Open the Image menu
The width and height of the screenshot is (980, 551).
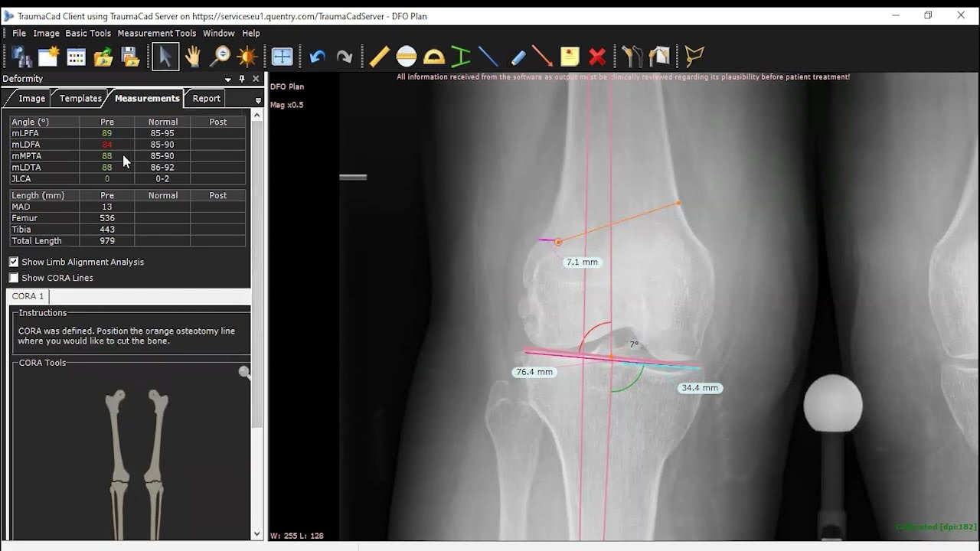tap(46, 33)
